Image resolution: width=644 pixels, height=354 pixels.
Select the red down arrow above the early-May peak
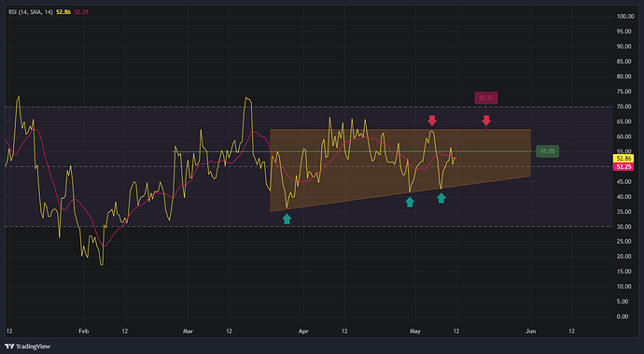[x=431, y=120]
